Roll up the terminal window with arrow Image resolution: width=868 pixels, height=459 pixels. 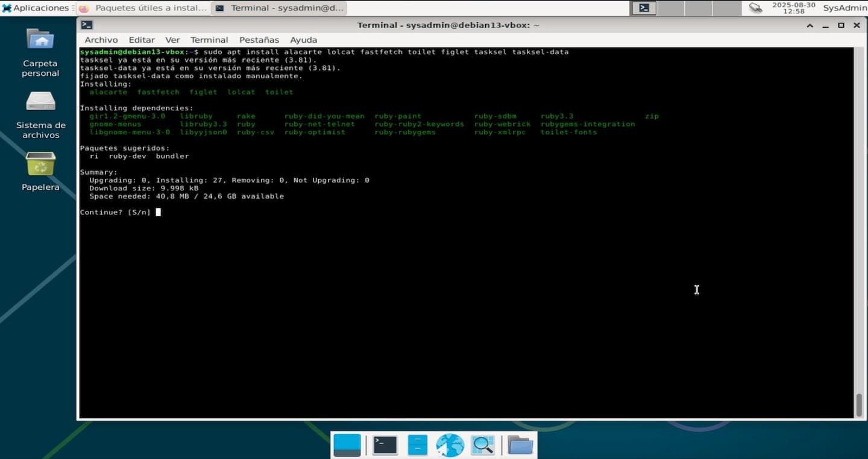(811, 25)
